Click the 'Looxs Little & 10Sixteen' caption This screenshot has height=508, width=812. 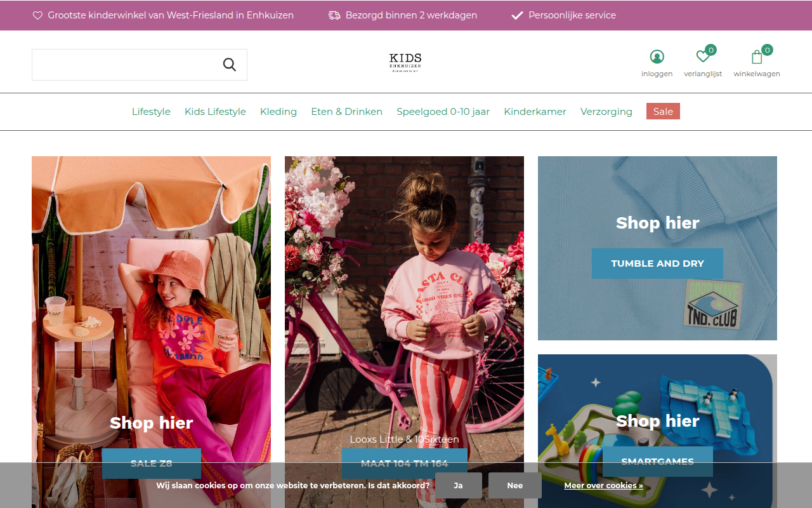405,439
